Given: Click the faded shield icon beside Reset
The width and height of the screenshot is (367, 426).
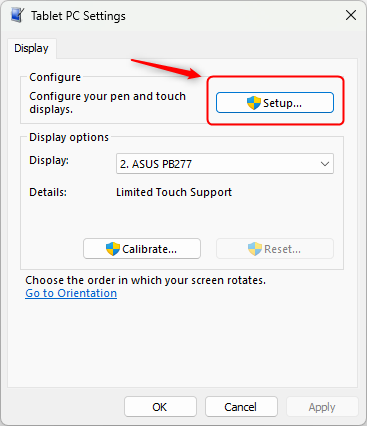Looking at the screenshot, I should (255, 249).
